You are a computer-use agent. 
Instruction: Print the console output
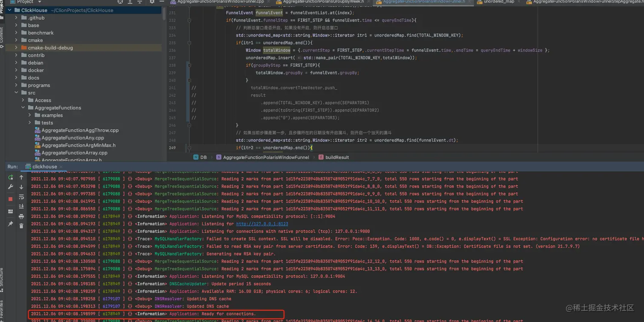[x=21, y=216]
